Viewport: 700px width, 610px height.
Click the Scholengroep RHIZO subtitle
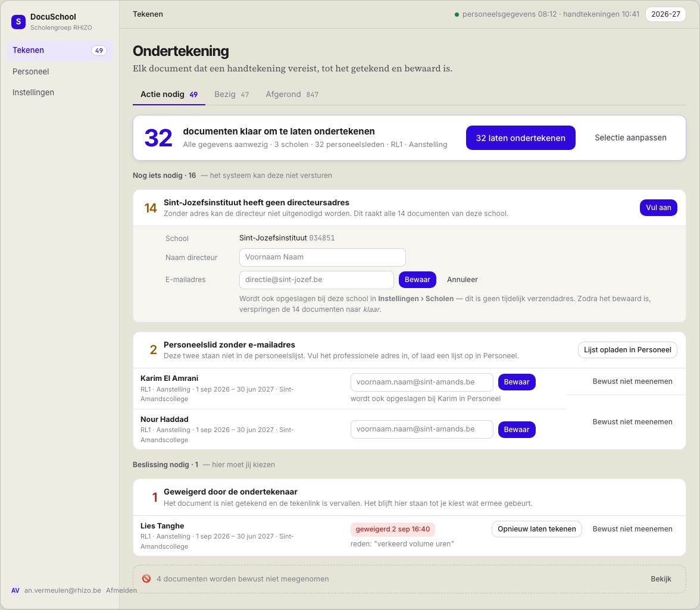tap(61, 27)
